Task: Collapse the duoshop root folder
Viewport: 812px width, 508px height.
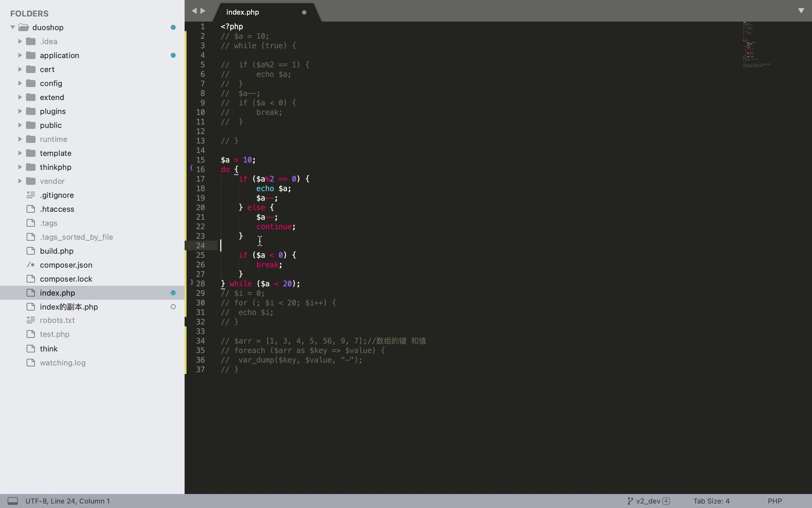Action: pyautogui.click(x=12, y=27)
